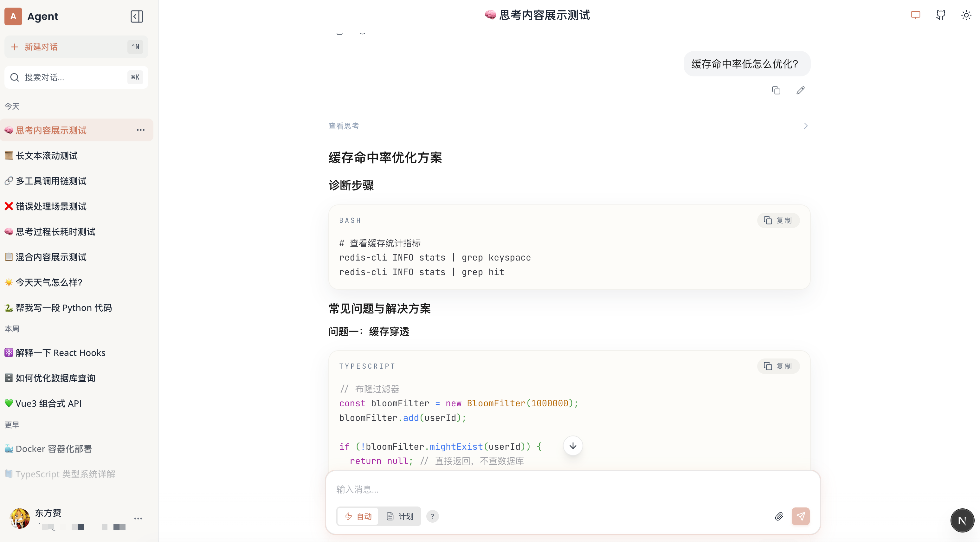Collapse the sidebar panel icon
980x542 pixels.
click(137, 16)
